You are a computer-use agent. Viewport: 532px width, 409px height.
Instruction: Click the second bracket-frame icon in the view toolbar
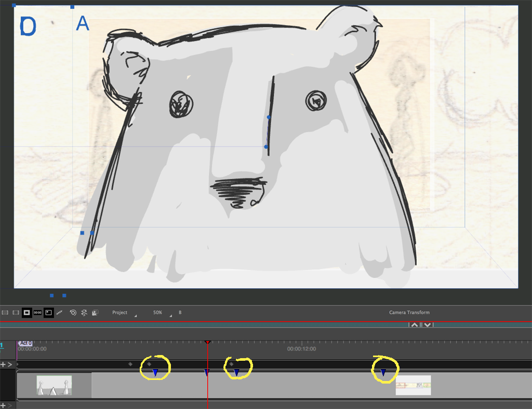pyautogui.click(x=16, y=312)
